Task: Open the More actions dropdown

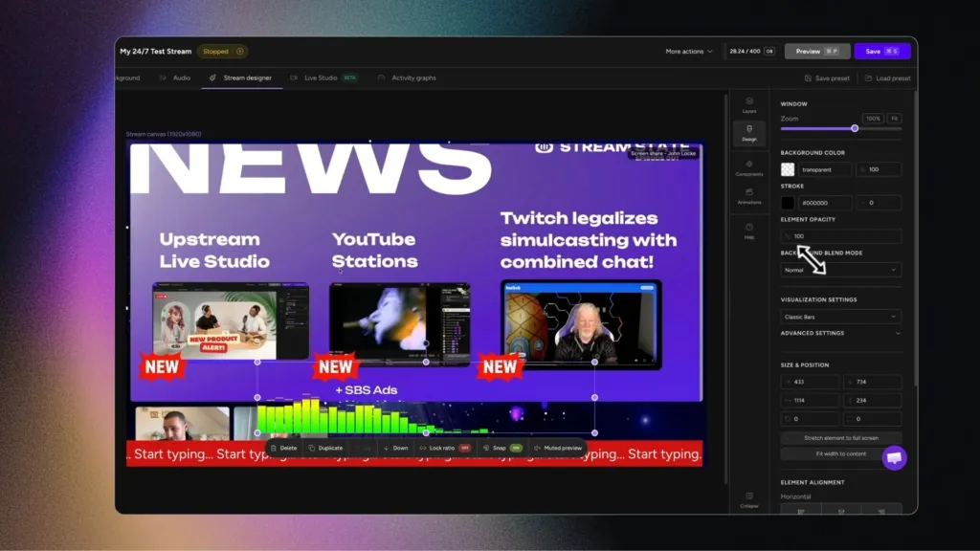Action: coord(689,52)
